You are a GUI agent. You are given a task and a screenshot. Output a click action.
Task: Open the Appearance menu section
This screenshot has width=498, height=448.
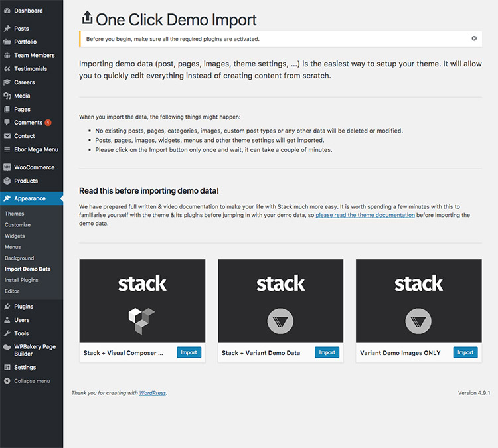click(30, 198)
